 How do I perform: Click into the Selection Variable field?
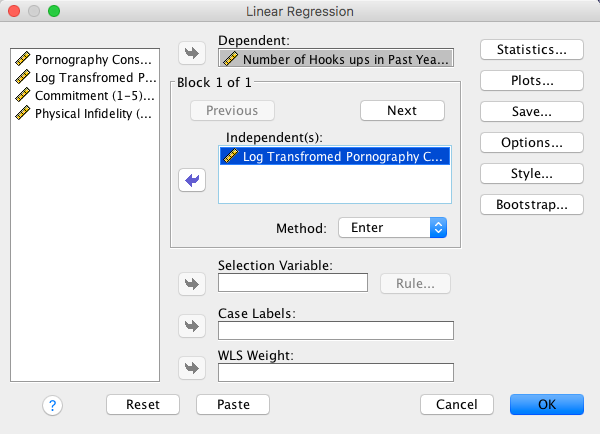click(292, 283)
